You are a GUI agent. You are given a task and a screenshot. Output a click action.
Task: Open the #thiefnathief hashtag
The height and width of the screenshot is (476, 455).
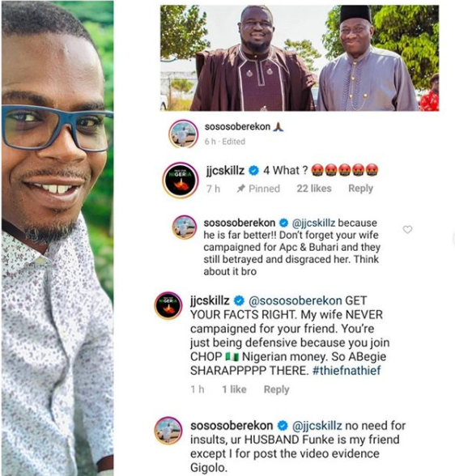[x=347, y=371]
